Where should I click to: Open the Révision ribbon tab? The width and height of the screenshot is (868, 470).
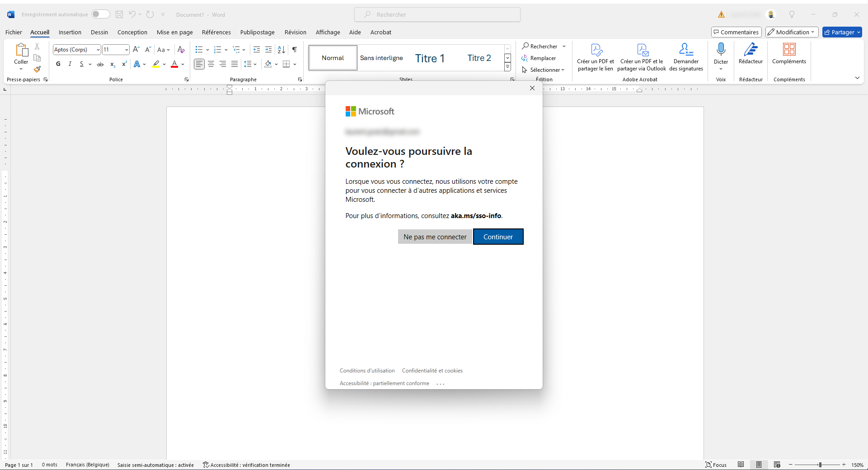coord(296,32)
